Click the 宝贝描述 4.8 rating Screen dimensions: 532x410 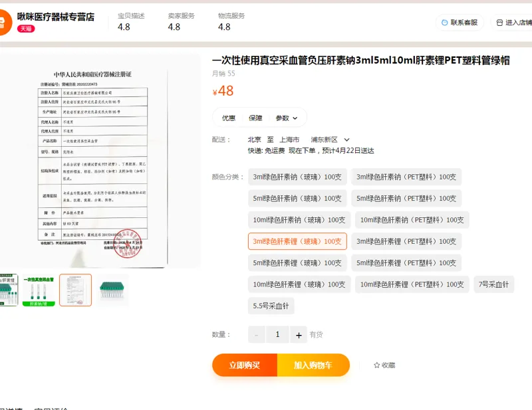tap(131, 22)
